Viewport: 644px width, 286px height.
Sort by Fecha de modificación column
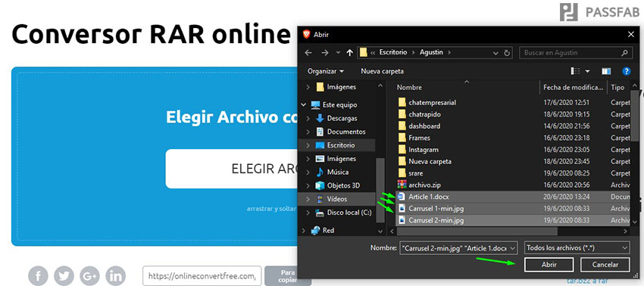(x=573, y=88)
